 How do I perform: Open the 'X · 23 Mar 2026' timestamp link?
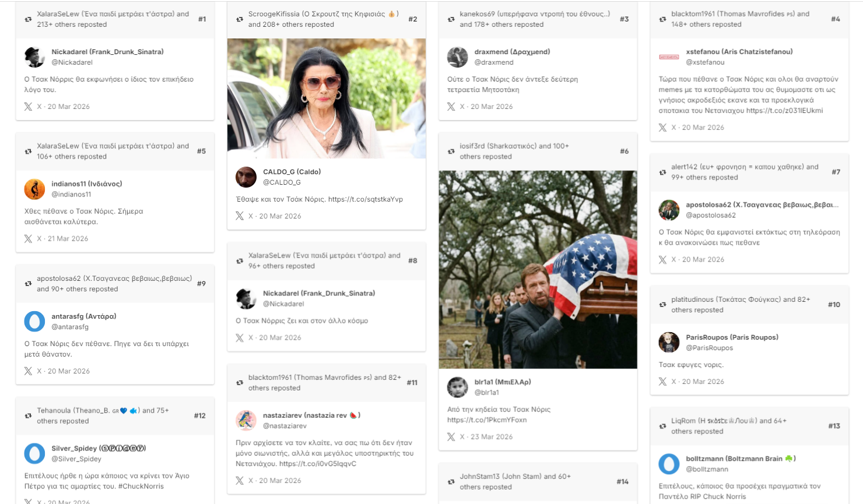(485, 437)
